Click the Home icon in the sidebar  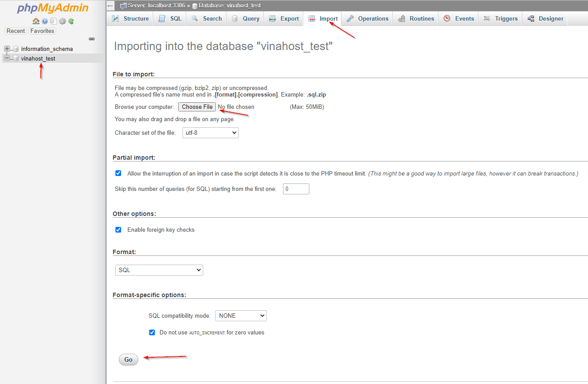pyautogui.click(x=36, y=21)
